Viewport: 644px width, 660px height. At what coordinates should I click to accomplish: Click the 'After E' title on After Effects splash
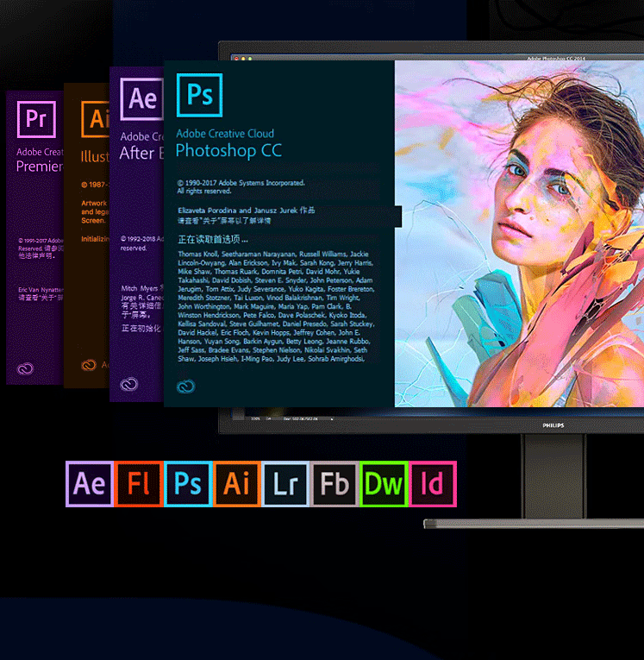141,153
